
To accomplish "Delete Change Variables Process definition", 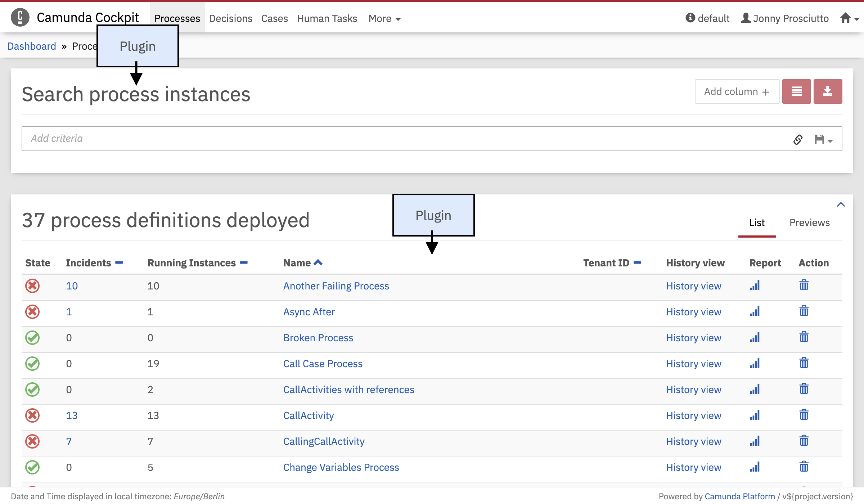I will tap(804, 467).
